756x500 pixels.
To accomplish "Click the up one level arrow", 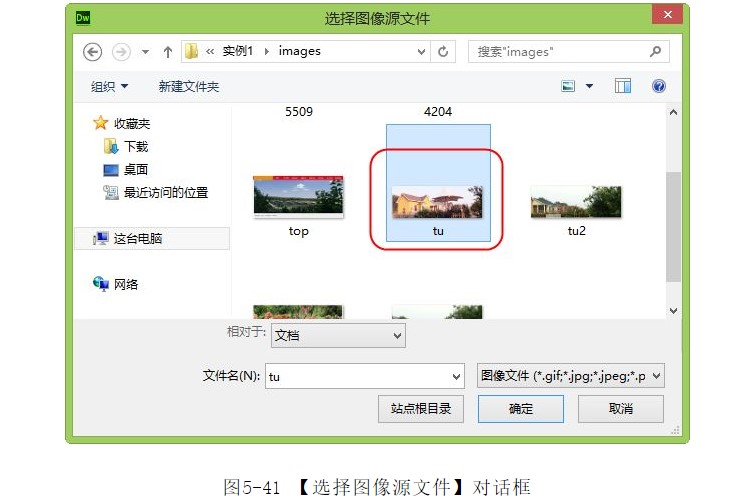I will point(167,51).
